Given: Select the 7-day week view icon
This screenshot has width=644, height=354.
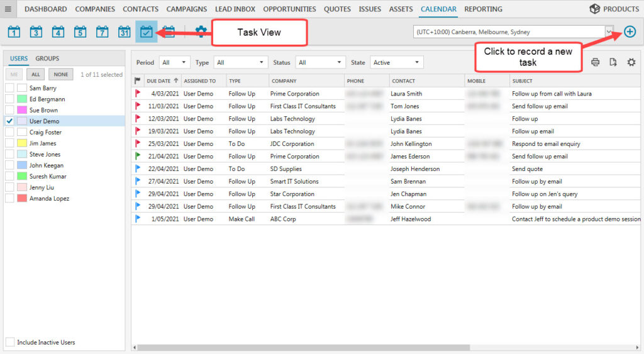Looking at the screenshot, I should 103,31.
